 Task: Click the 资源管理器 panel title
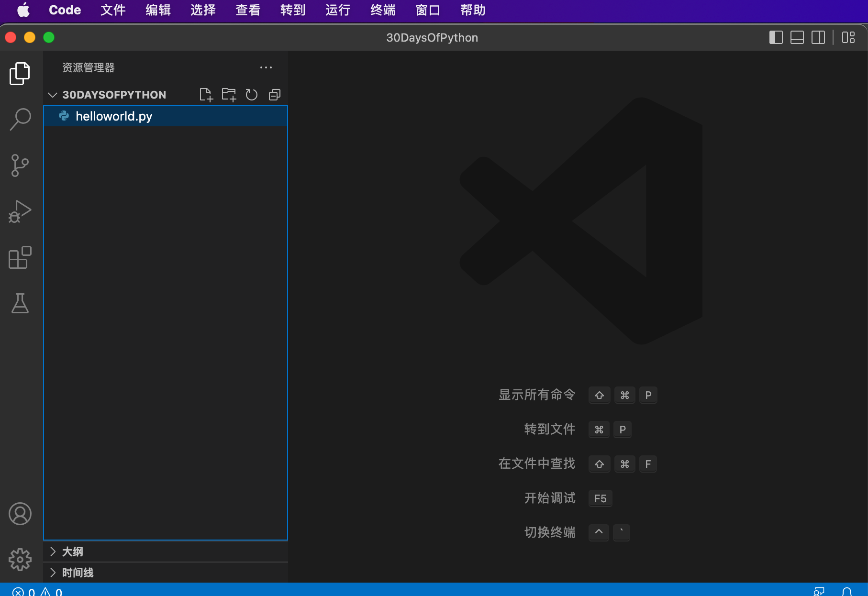89,67
